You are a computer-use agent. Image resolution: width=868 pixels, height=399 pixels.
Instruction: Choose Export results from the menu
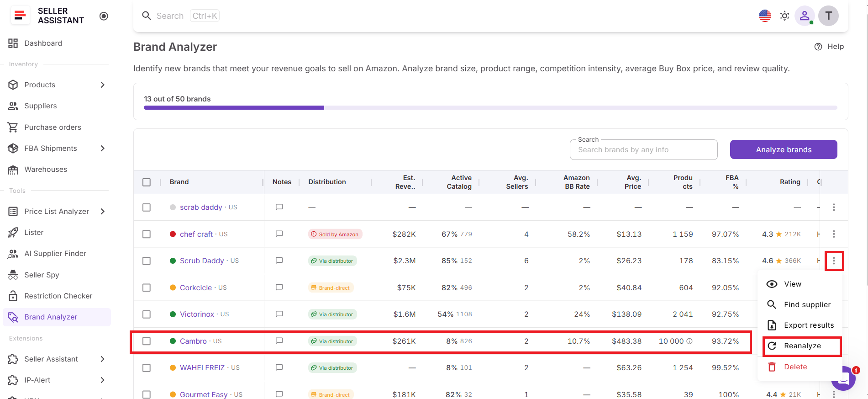click(800, 325)
